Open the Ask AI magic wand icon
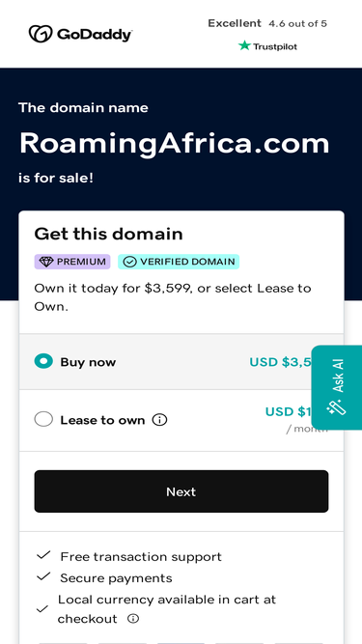 [336, 407]
